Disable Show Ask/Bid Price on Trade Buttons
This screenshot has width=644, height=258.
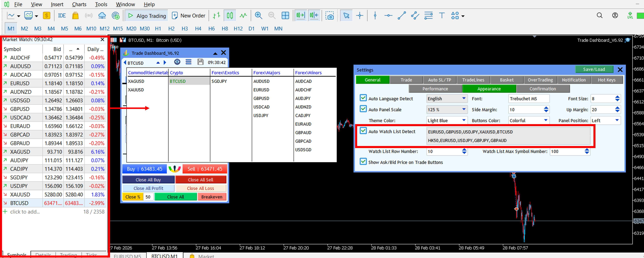(x=363, y=162)
